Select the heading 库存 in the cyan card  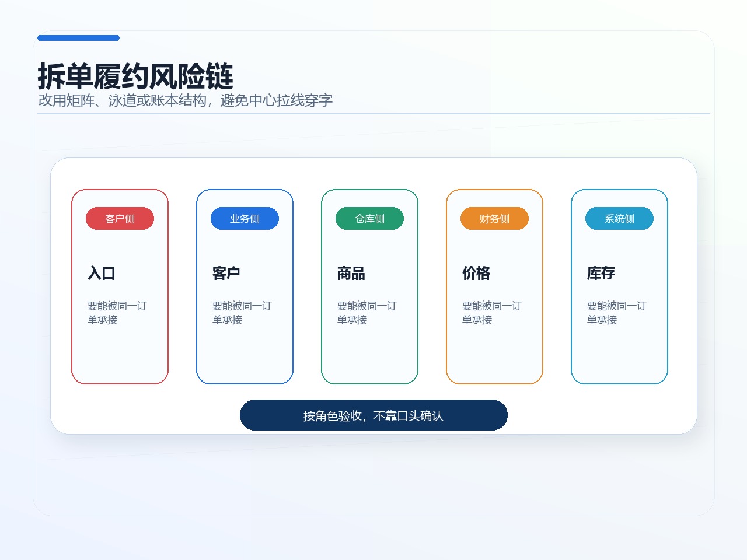pos(601,273)
